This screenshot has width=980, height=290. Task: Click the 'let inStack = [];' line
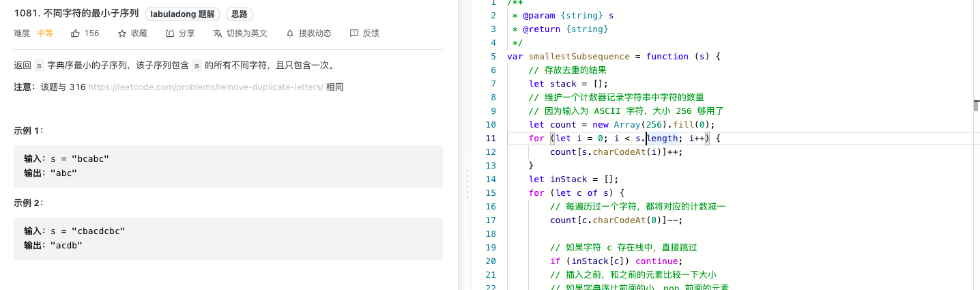[573, 179]
